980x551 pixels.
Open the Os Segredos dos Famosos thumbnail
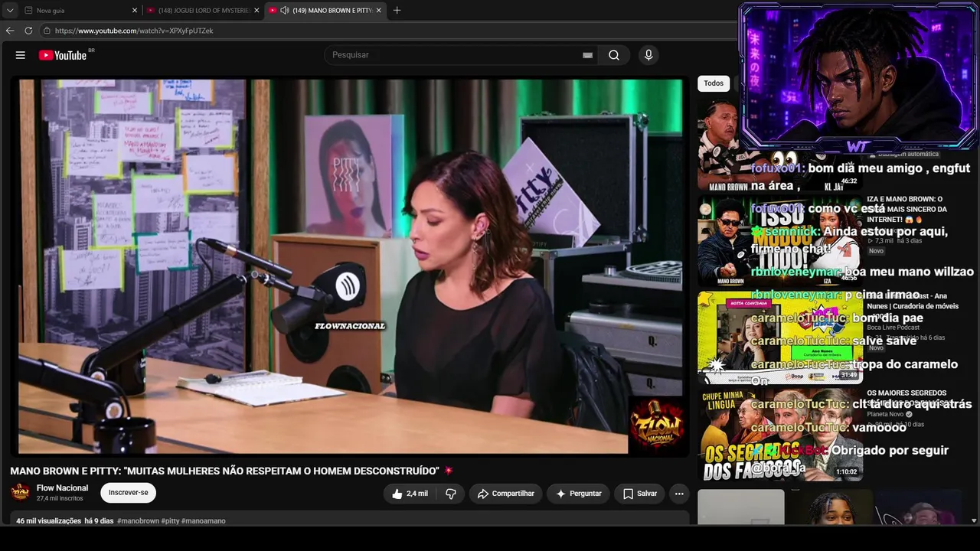(780, 435)
